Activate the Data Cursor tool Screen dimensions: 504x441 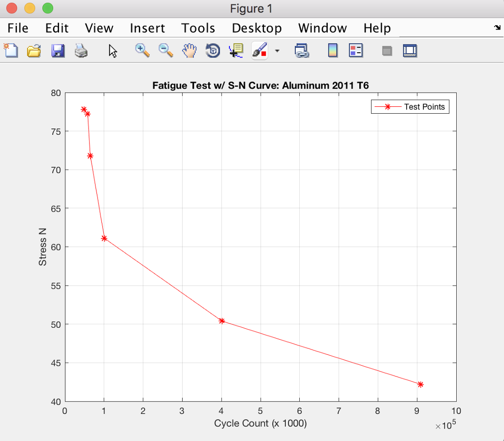click(236, 50)
